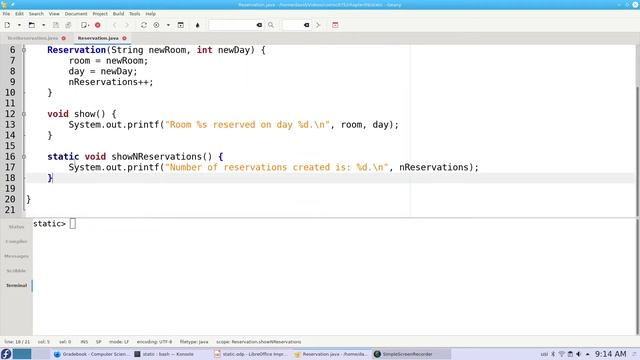Viewport: 640px width, 360px height.
Task: Build the current file with the build icon
Action: [156, 25]
